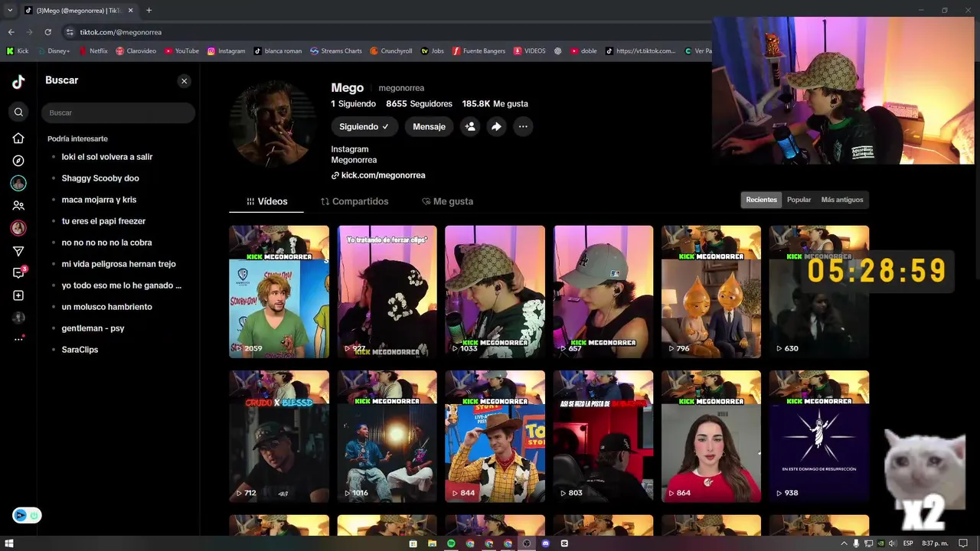The height and width of the screenshot is (551, 980).
Task: Switch to the Compartidos tab
Action: [x=354, y=201]
